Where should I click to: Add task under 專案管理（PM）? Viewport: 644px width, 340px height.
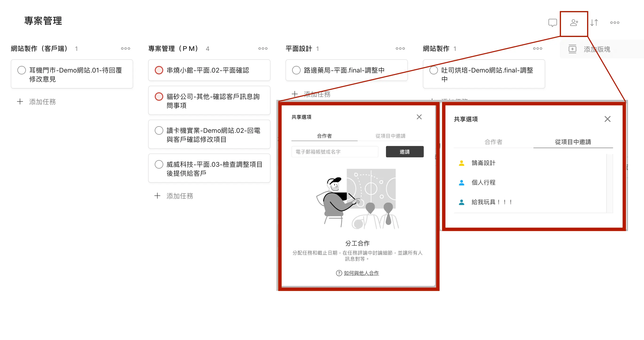pyautogui.click(x=174, y=196)
